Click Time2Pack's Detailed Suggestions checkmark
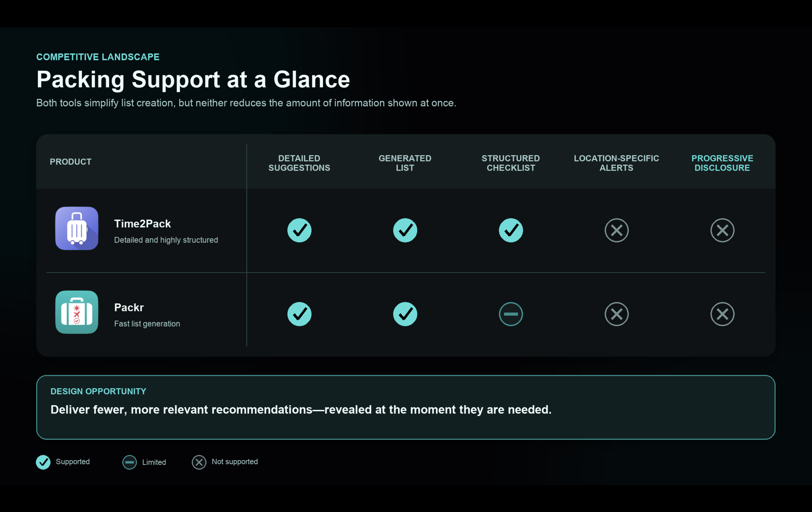812x512 pixels. [x=299, y=230]
